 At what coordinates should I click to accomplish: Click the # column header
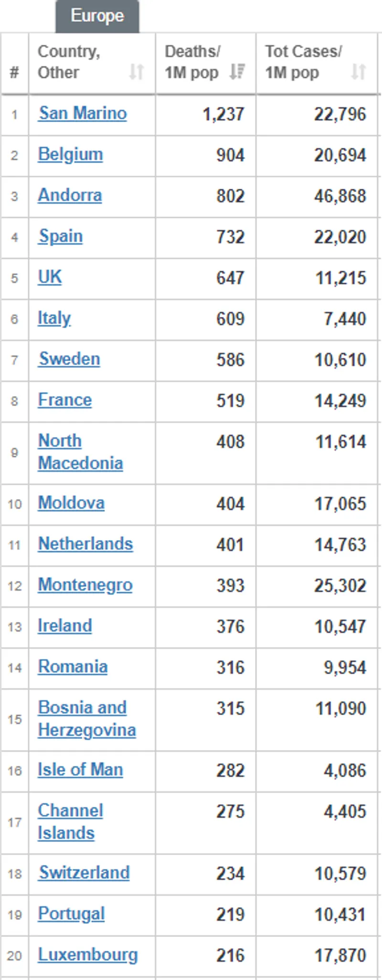pyautogui.click(x=14, y=73)
